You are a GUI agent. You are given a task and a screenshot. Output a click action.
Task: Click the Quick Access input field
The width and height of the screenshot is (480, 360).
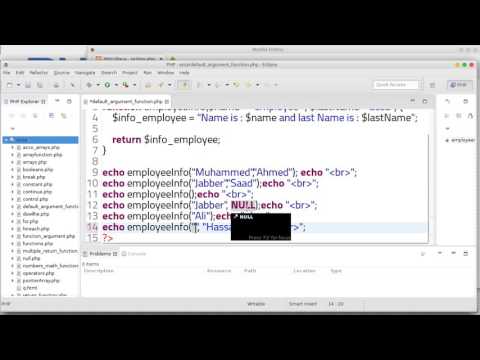click(x=395, y=85)
